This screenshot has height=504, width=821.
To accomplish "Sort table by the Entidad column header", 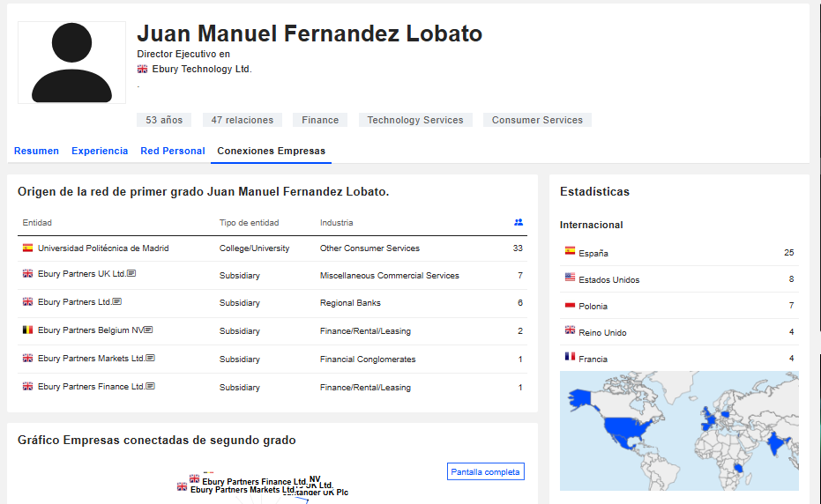I will click(x=37, y=223).
